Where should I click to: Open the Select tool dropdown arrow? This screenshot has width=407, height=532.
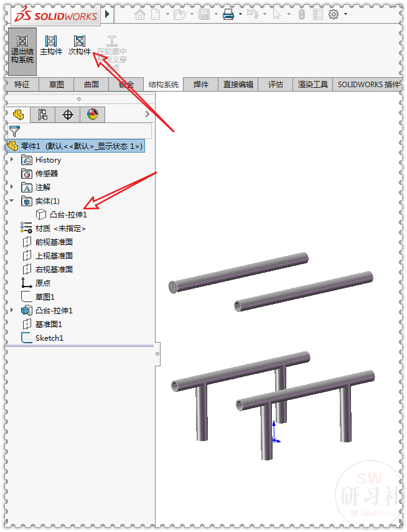(289, 14)
